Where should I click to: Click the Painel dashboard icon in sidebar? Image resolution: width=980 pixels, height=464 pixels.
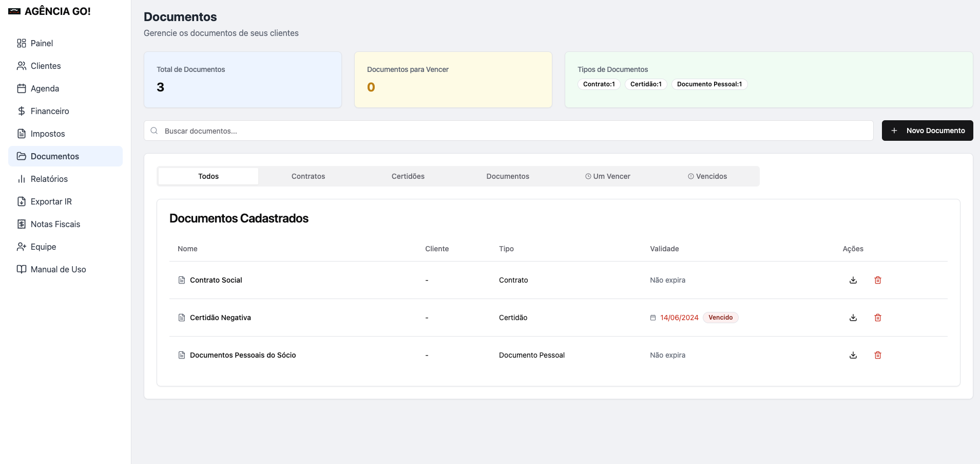click(x=22, y=43)
